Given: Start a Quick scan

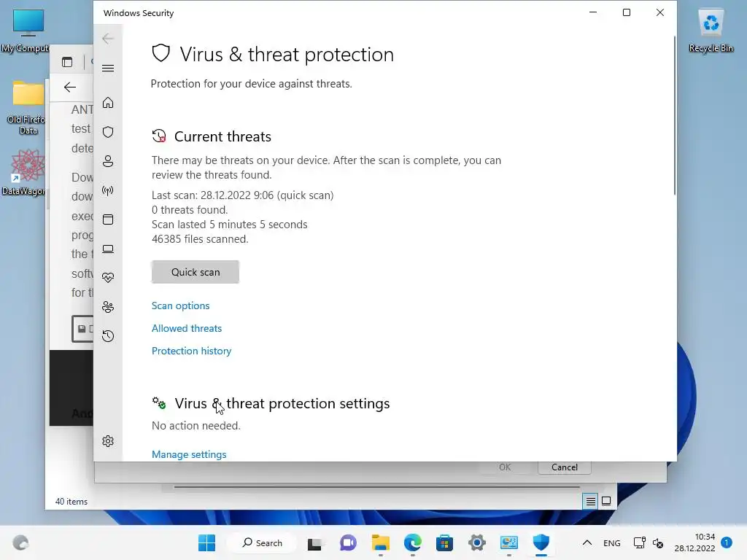Looking at the screenshot, I should pyautogui.click(x=196, y=272).
